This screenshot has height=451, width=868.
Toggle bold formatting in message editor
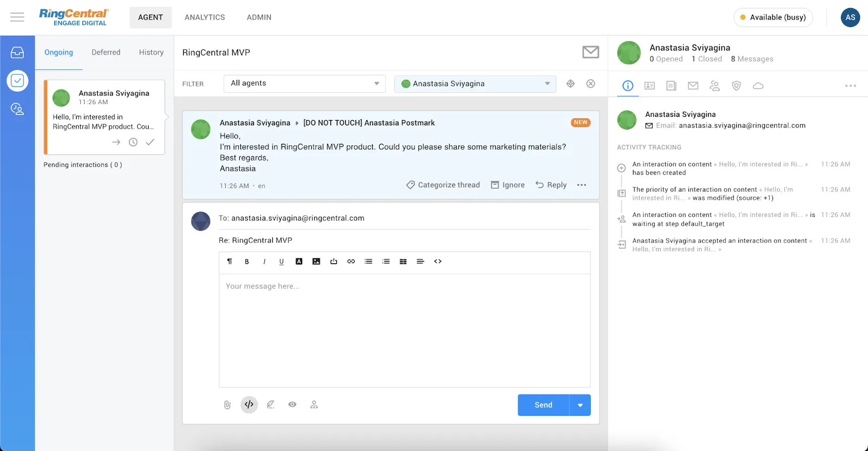(x=247, y=262)
